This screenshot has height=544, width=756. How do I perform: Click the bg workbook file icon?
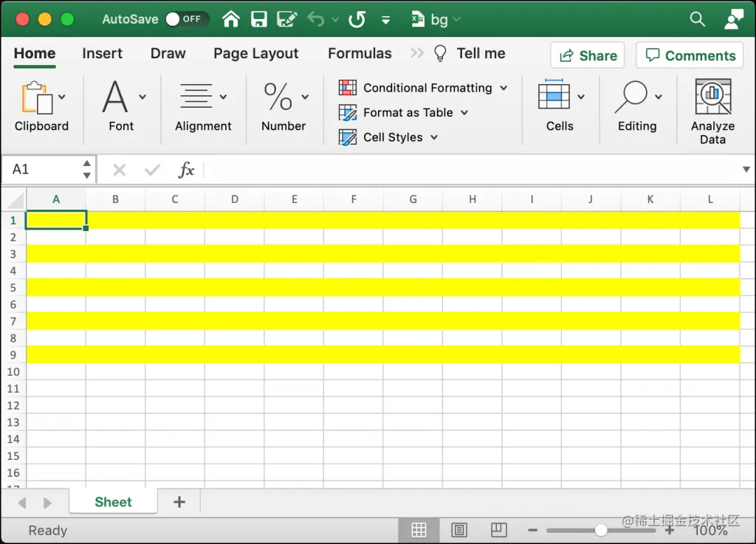pyautogui.click(x=418, y=19)
